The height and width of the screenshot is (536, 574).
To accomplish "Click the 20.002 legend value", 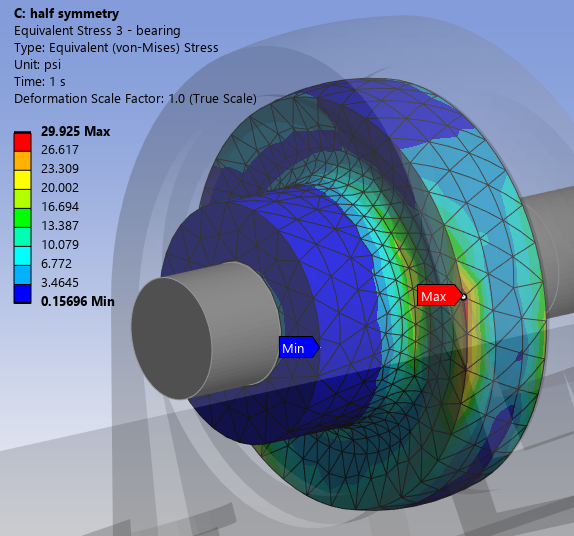I will pos(60,187).
